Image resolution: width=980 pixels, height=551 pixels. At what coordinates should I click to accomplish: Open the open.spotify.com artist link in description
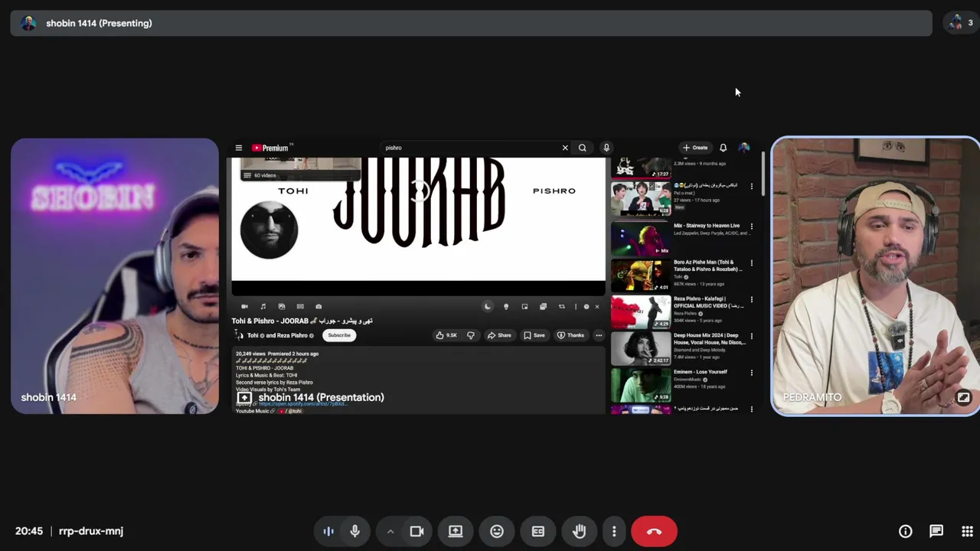[x=302, y=403]
